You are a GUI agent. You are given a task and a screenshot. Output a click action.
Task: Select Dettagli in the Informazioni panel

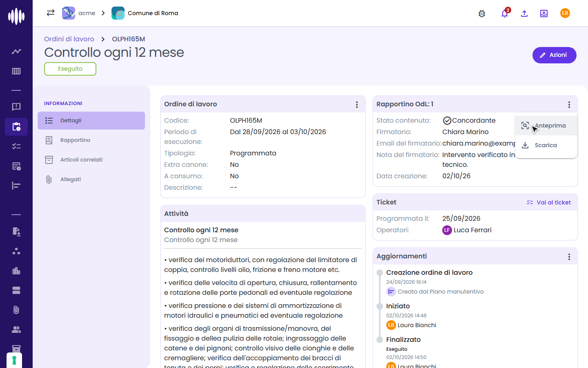pyautogui.click(x=91, y=121)
